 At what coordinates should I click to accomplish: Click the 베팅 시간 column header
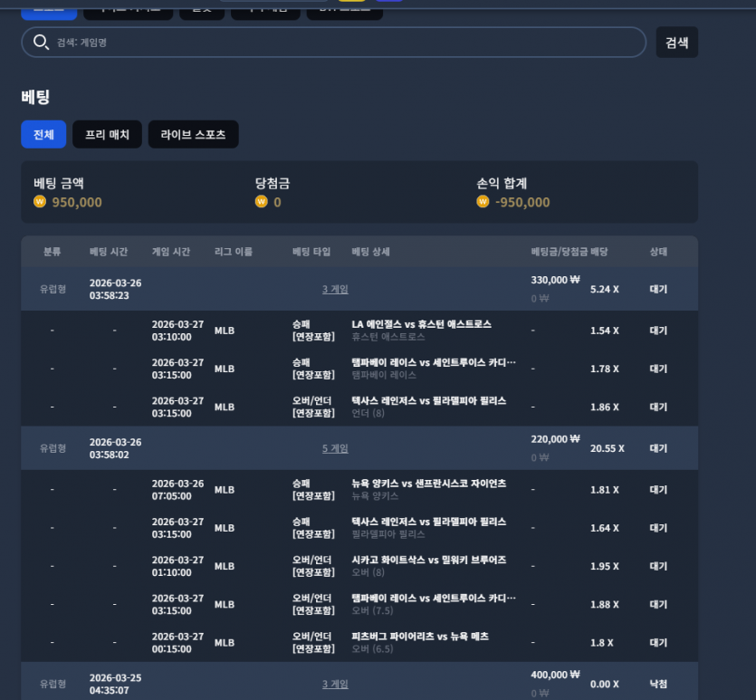tap(109, 252)
